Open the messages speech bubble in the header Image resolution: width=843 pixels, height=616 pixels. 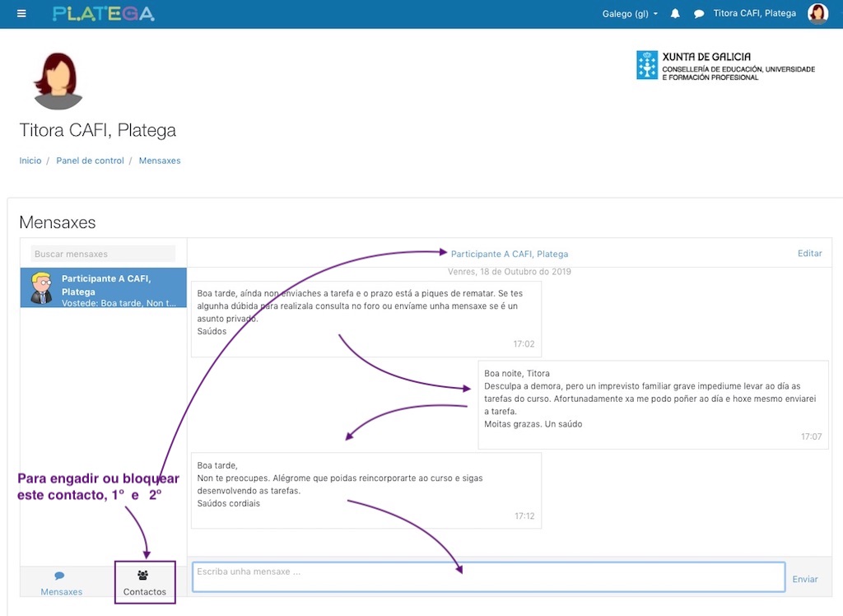click(699, 14)
